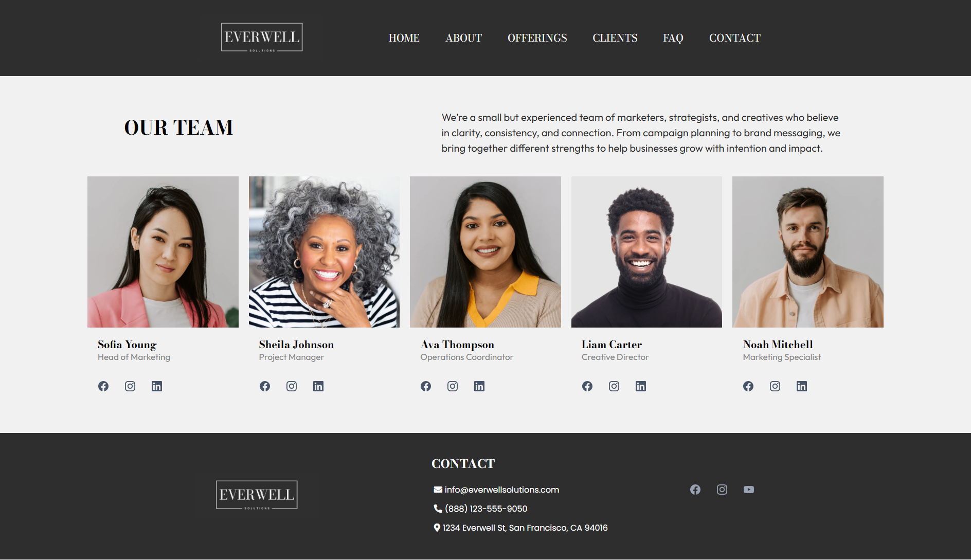Navigate to the FAQ page

(x=673, y=38)
